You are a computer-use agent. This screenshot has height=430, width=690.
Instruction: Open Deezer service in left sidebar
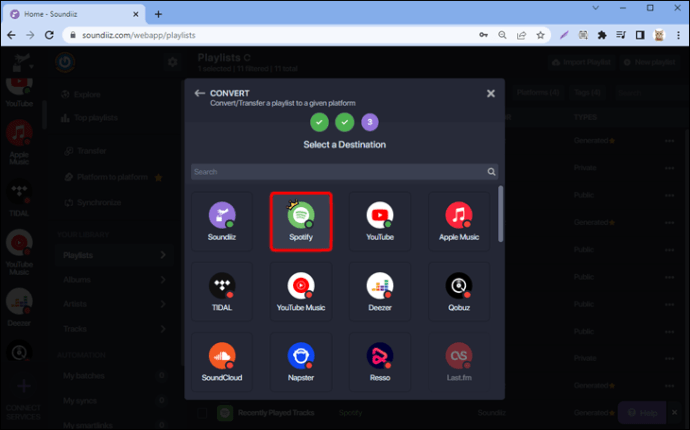click(19, 307)
